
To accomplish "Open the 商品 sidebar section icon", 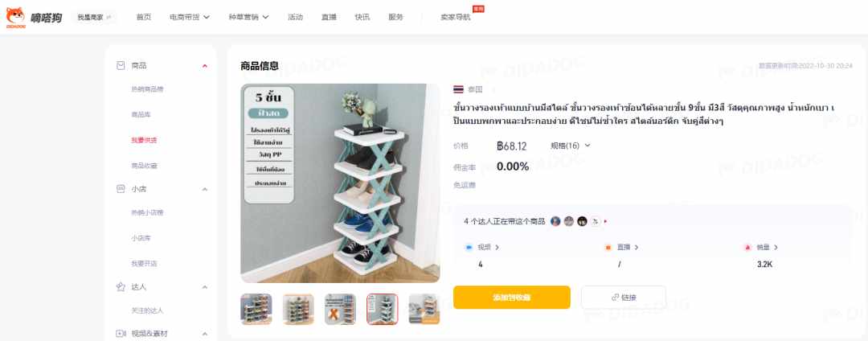I will 121,65.
